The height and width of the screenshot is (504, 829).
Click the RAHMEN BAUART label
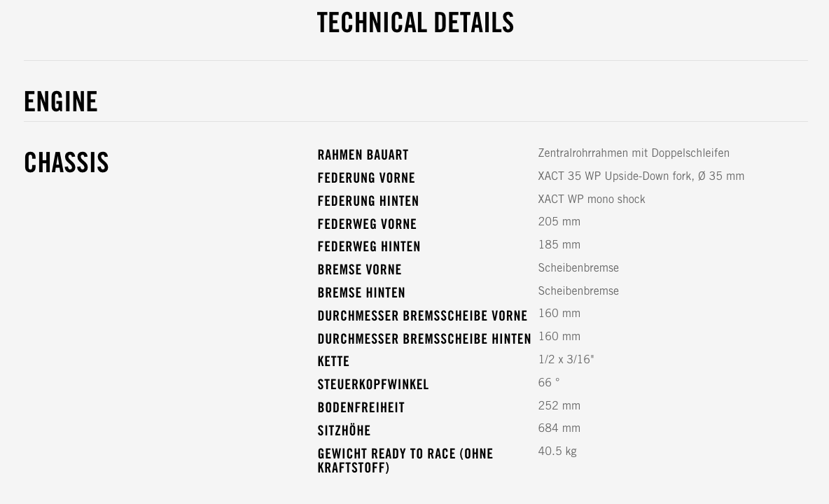coord(363,155)
